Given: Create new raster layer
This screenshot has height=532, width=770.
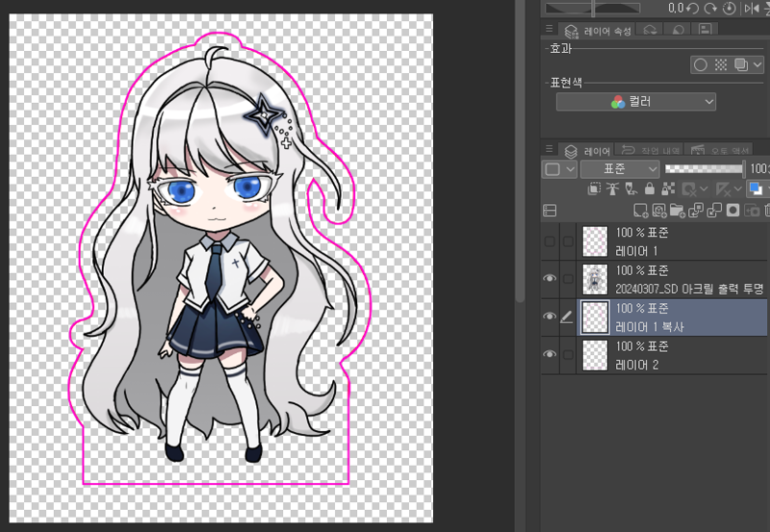Looking at the screenshot, I should pyautogui.click(x=640, y=211).
